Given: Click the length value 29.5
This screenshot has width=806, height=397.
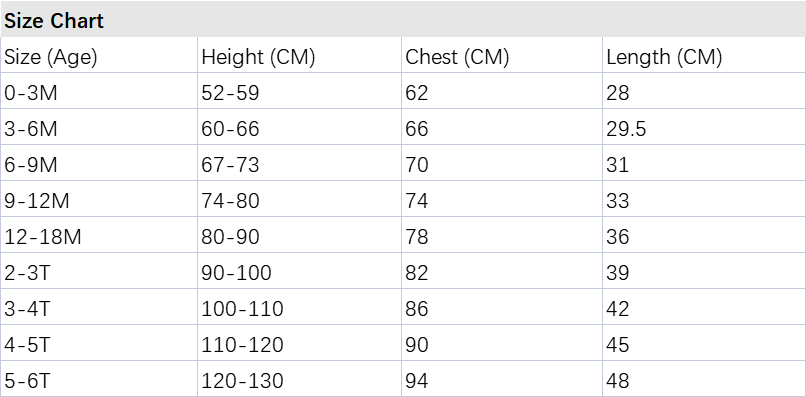Looking at the screenshot, I should pos(626,129).
